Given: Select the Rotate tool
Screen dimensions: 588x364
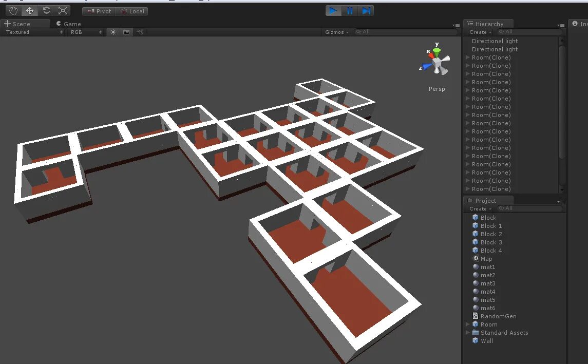Looking at the screenshot, I should (x=46, y=11).
